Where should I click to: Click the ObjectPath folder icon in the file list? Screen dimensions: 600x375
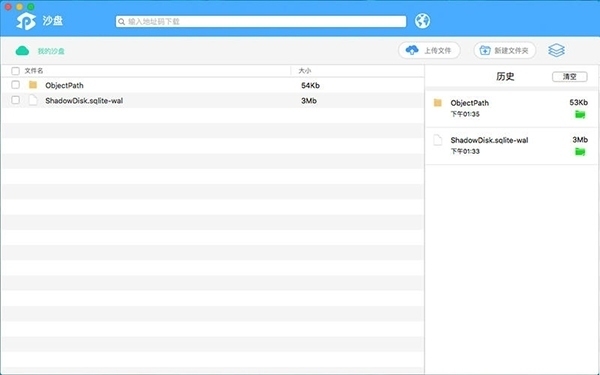[33, 85]
